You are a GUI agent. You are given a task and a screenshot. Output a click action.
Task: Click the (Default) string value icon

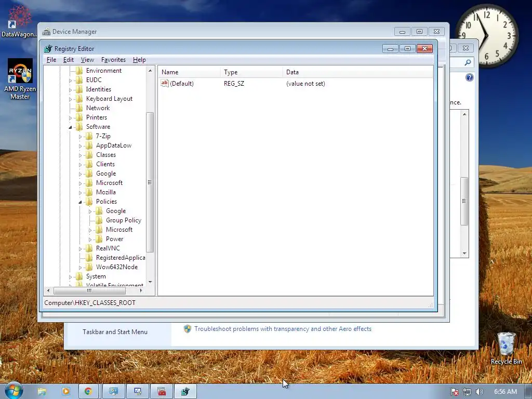click(165, 83)
